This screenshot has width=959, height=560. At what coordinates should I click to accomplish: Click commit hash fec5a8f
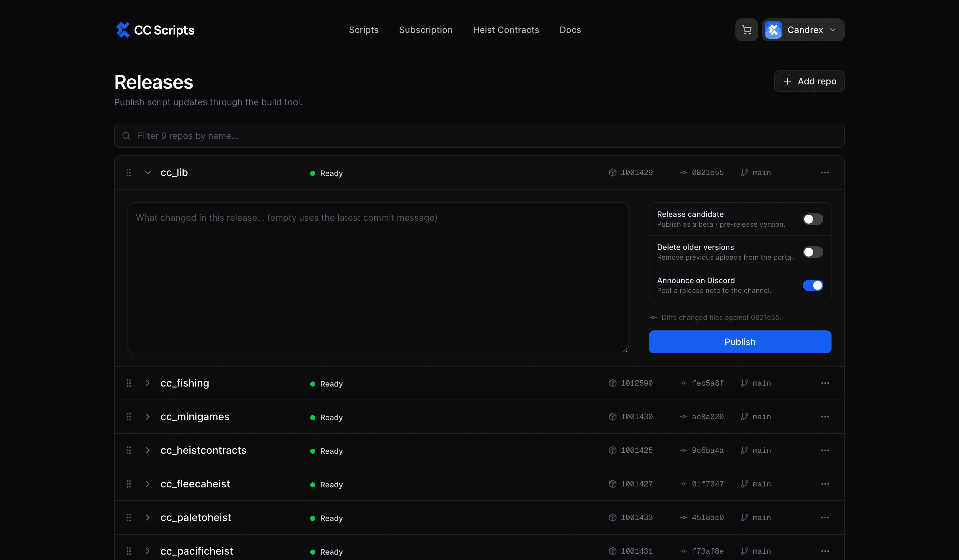click(708, 383)
